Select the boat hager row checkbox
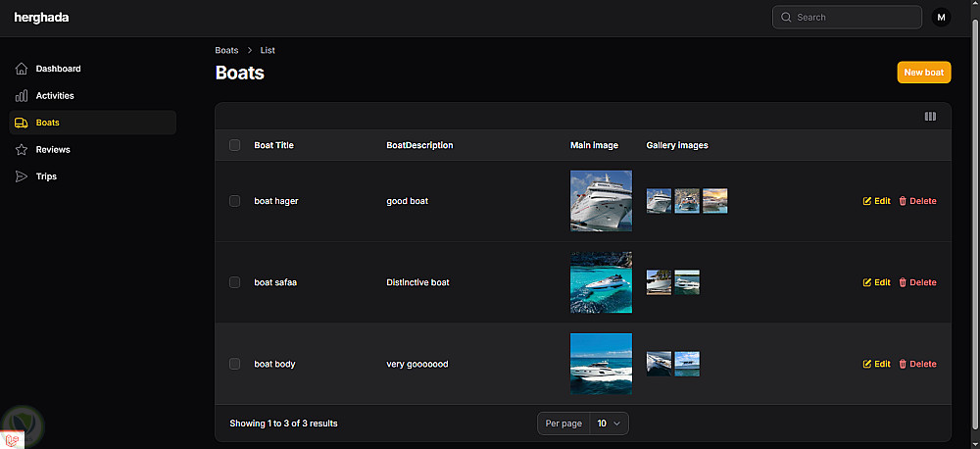 click(x=234, y=201)
